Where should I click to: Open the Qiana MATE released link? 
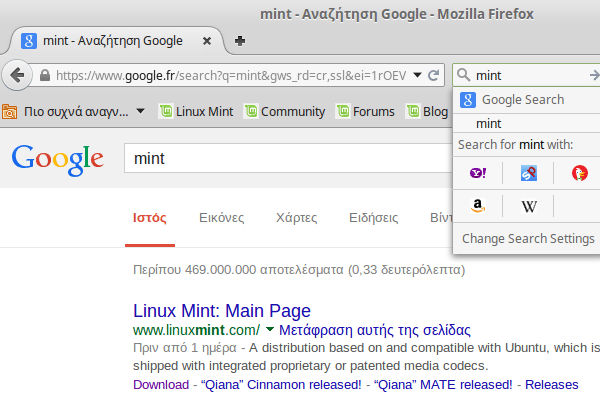coord(443,385)
